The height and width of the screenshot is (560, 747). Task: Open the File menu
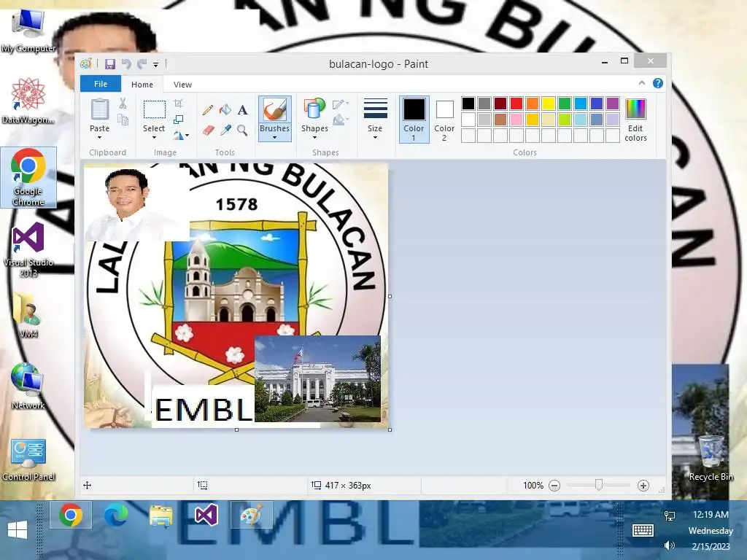101,84
